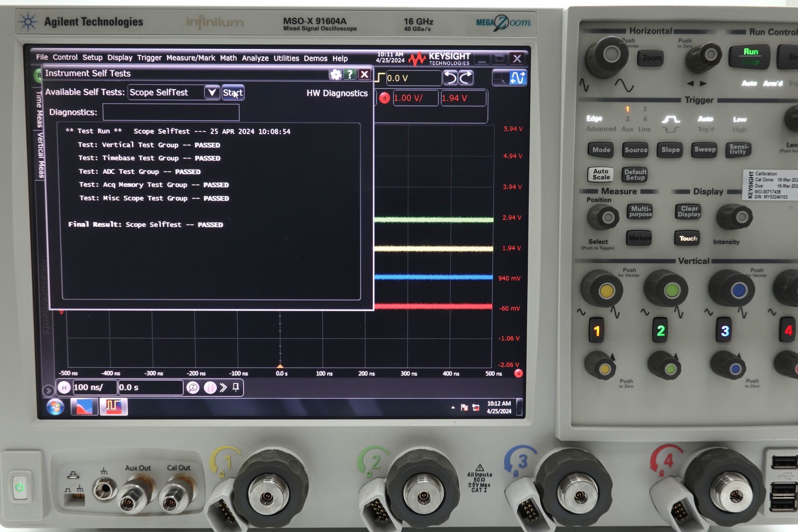Image resolution: width=798 pixels, height=532 pixels.
Task: Open the Display menu
Action: (x=120, y=58)
